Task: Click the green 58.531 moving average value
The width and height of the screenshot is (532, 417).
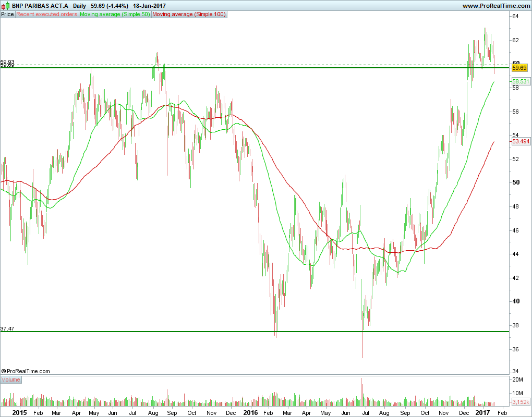Action: pyautogui.click(x=521, y=81)
